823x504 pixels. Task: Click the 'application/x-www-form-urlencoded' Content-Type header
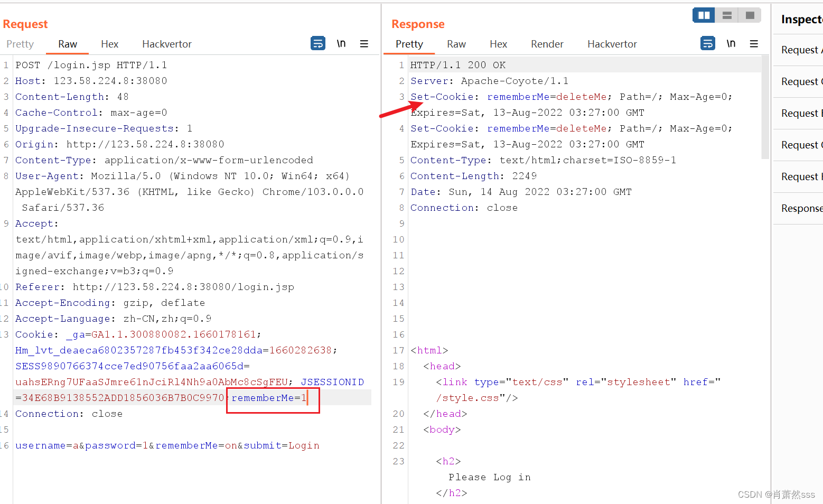[164, 160]
